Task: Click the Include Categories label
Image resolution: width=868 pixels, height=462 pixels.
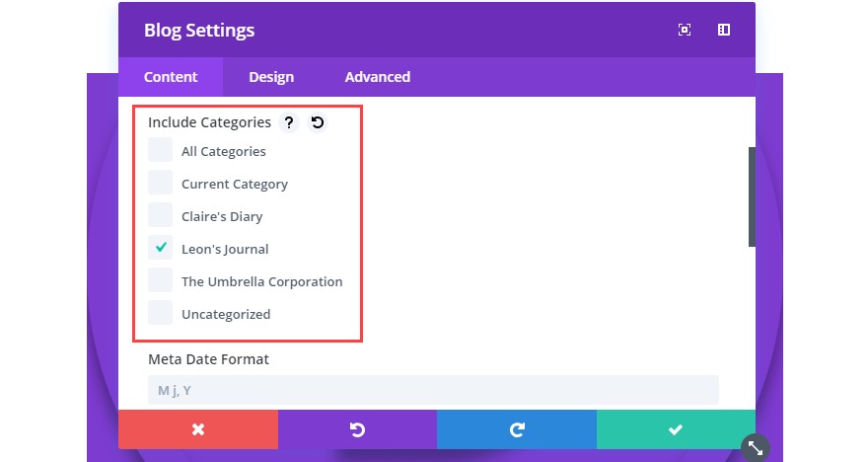Action: click(x=209, y=122)
